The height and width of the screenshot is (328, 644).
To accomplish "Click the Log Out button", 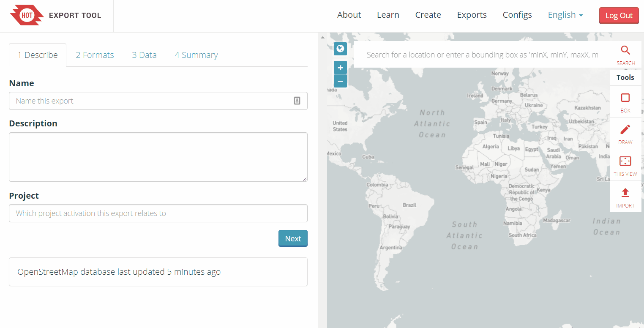I will (x=619, y=16).
